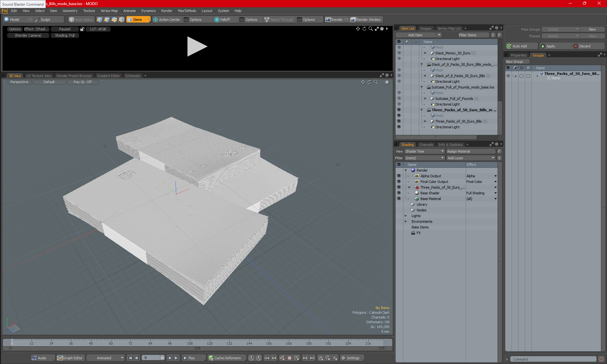Switch to Sculpt mode
This screenshot has height=364, width=607.
click(x=49, y=20)
